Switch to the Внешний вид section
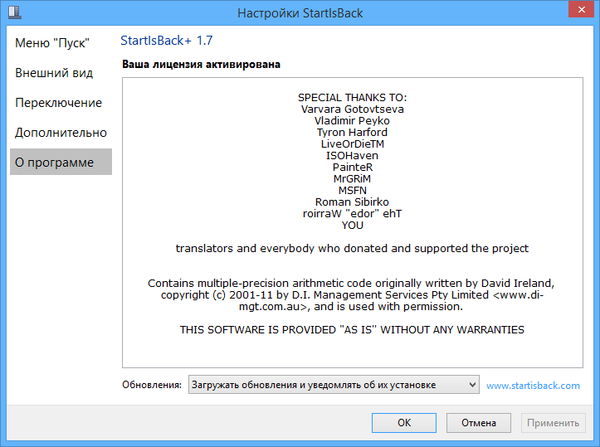600x447 pixels. (x=54, y=73)
